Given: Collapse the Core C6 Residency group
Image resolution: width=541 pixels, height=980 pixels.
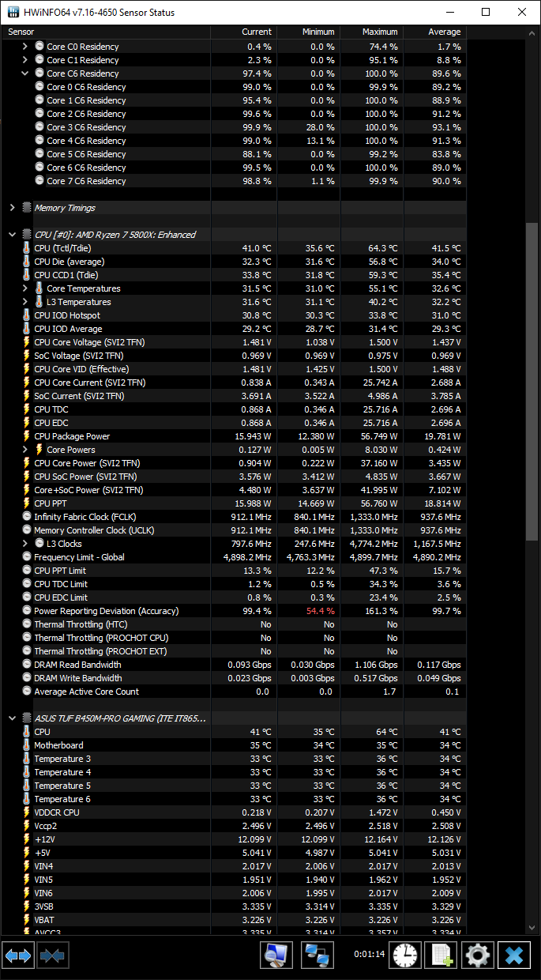Looking at the screenshot, I should [26, 73].
